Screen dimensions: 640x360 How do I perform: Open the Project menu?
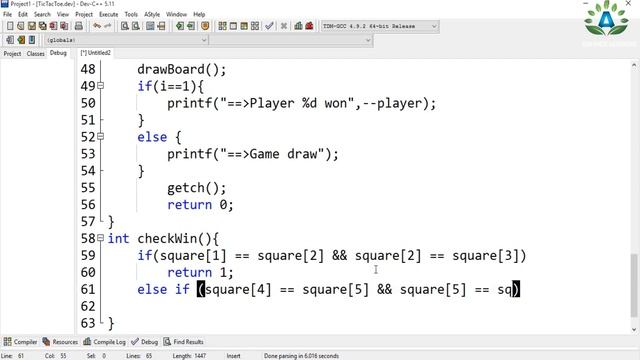(x=84, y=14)
